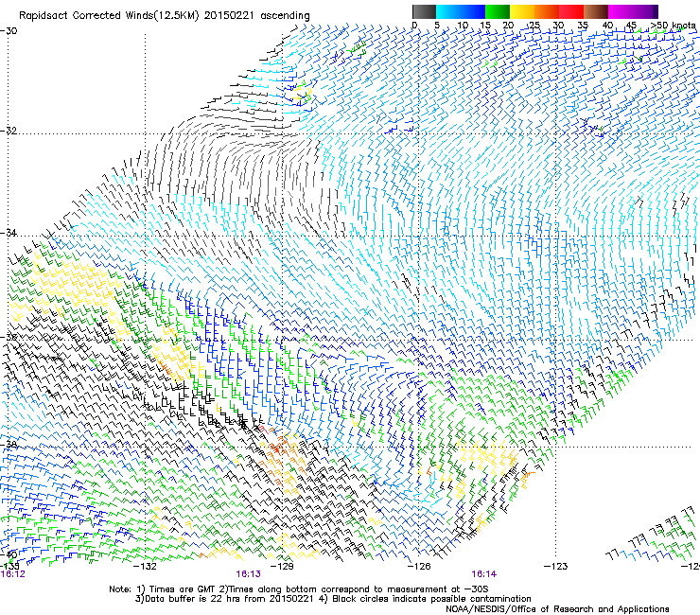Screen dimensions: 700x615
Task: Click the -32 latitude axis label
Action: coord(9,131)
